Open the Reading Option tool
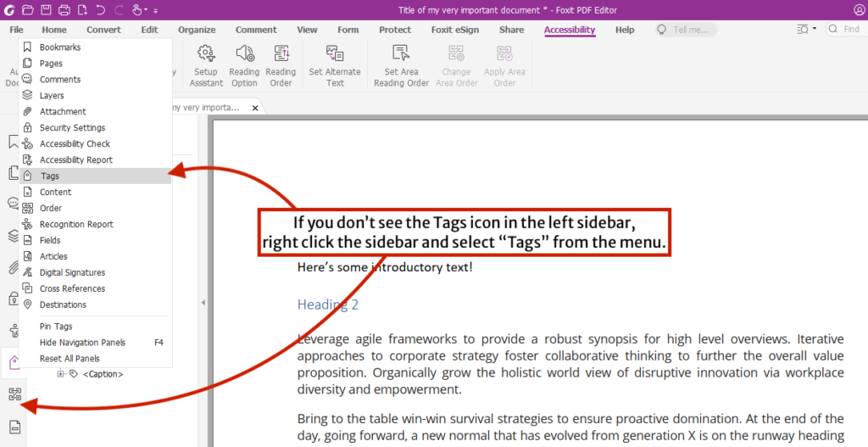 [244, 66]
